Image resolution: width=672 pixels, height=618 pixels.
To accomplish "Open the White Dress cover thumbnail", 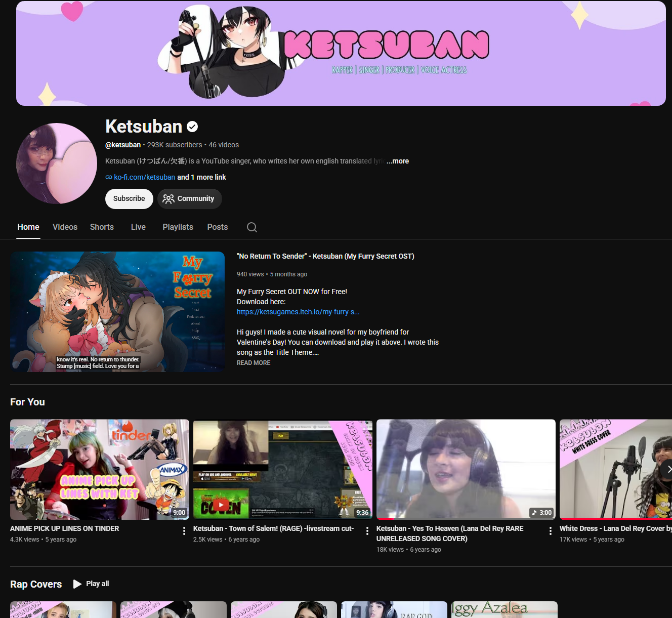I will [616, 469].
